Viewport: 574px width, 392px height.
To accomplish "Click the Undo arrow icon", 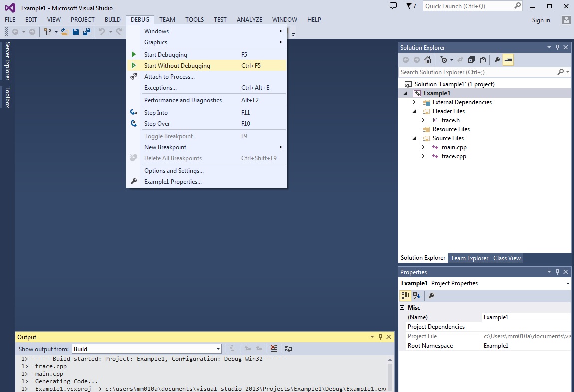I will [102, 32].
